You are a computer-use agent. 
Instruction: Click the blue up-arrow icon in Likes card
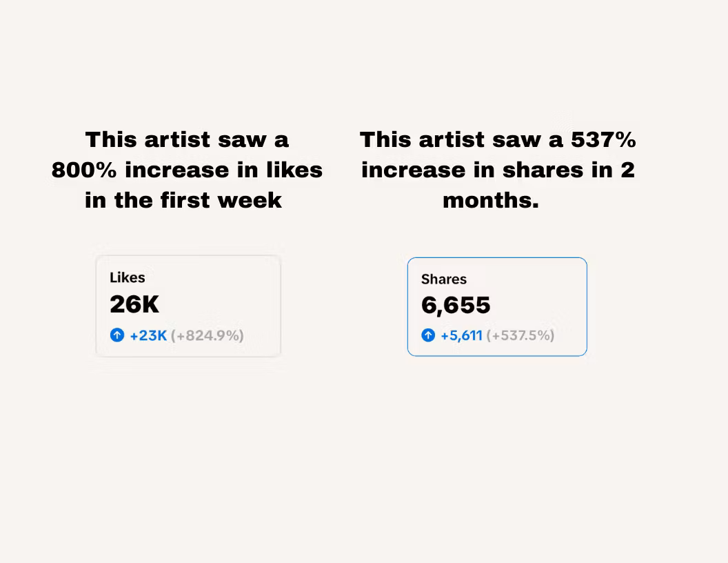coord(117,335)
